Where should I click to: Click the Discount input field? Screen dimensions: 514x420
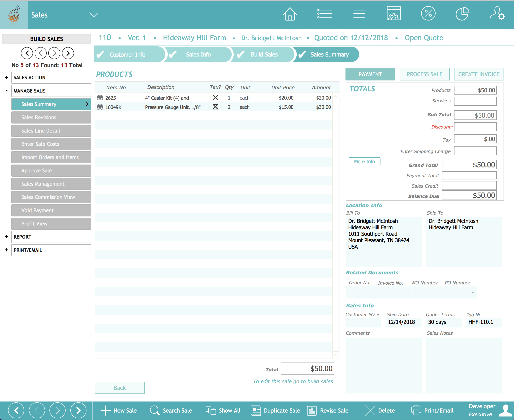click(475, 127)
